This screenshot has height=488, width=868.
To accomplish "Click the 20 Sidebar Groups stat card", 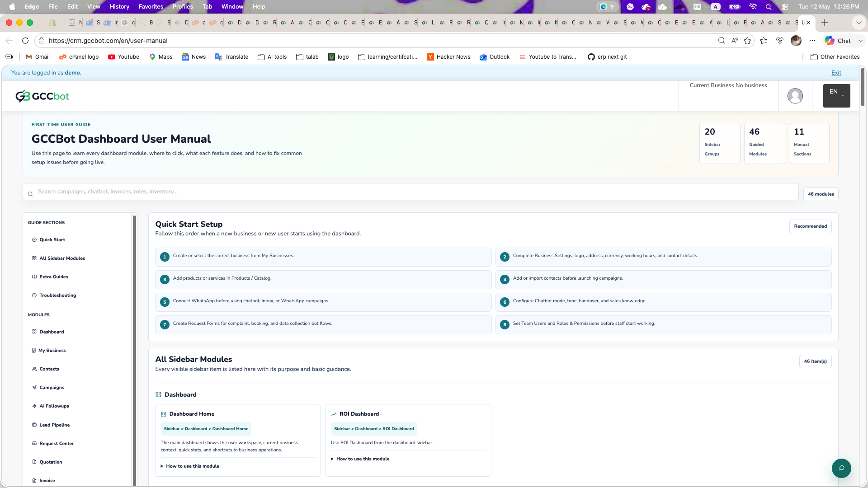I will 720,143.
